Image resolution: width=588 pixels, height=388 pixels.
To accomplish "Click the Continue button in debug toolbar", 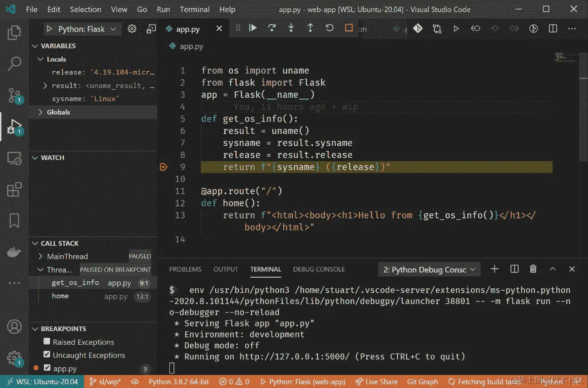I will (x=253, y=28).
